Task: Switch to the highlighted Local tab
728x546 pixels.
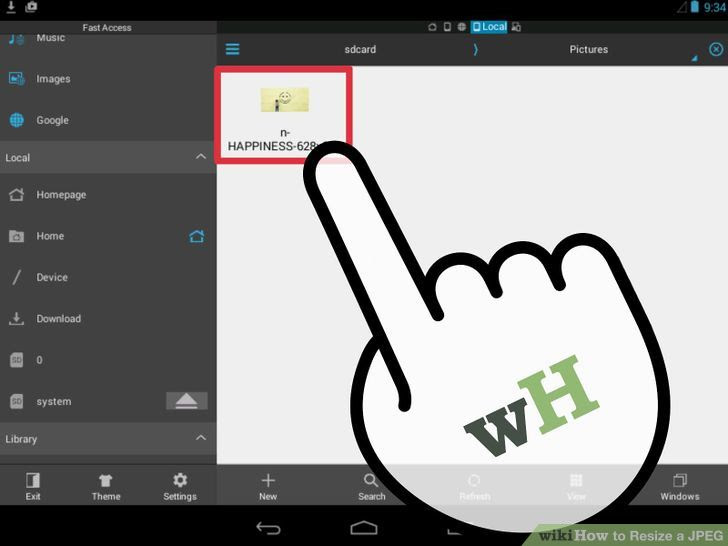Action: 489,27
